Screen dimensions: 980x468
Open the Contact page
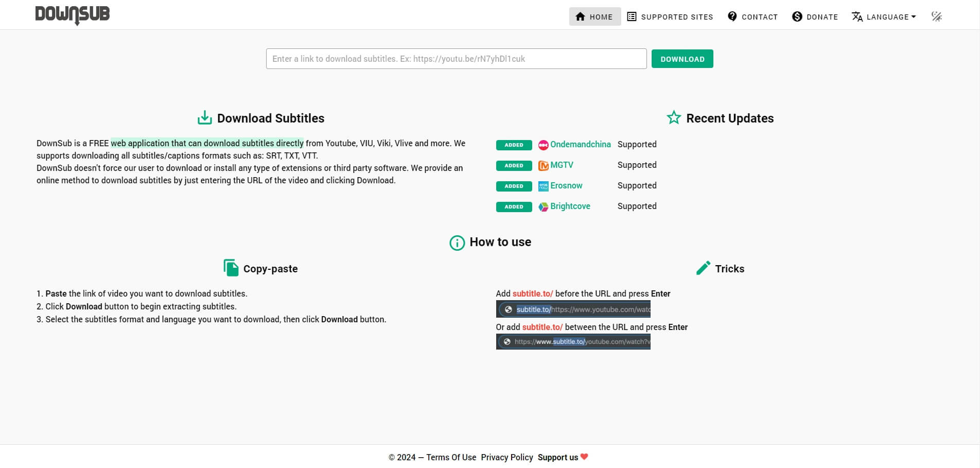click(752, 16)
